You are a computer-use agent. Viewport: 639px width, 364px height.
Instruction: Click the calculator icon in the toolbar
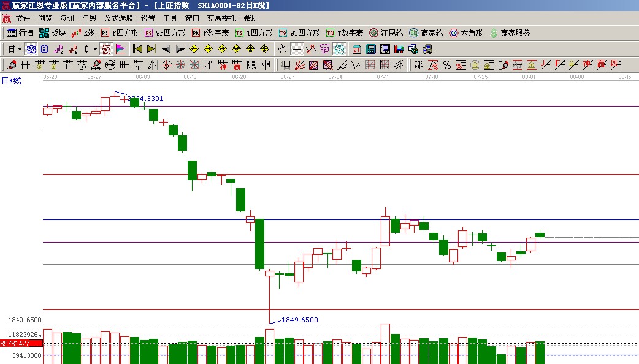click(x=371, y=49)
